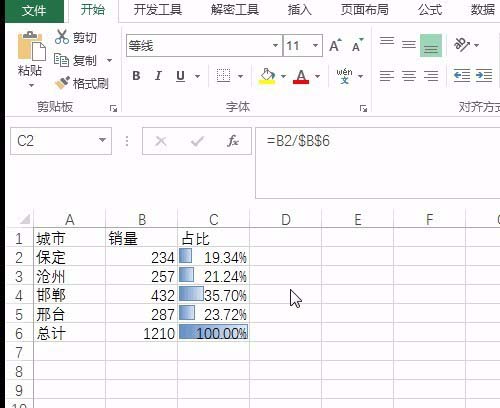This screenshot has width=500, height=408.
Task: Open the File (文件) tab
Action: tap(34, 10)
